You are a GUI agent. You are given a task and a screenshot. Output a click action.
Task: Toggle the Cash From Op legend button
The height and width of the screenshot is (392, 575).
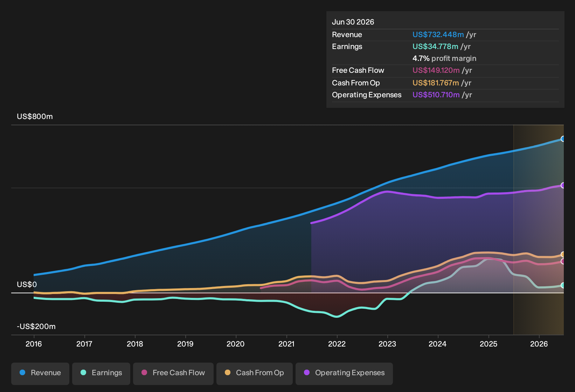(x=255, y=373)
